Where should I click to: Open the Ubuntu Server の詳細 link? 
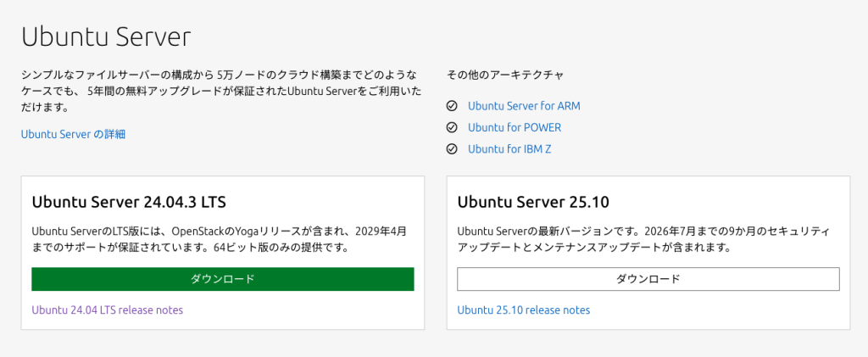click(x=73, y=134)
